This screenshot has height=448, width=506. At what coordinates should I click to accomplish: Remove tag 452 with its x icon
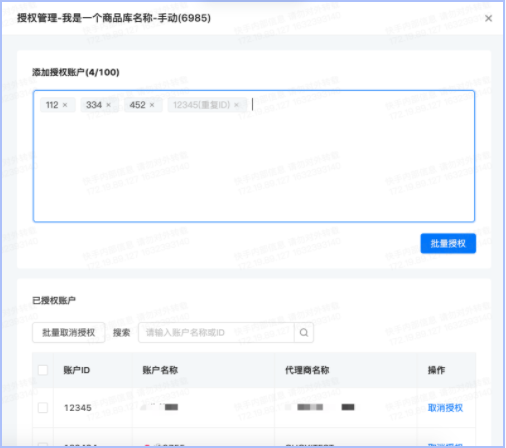152,105
